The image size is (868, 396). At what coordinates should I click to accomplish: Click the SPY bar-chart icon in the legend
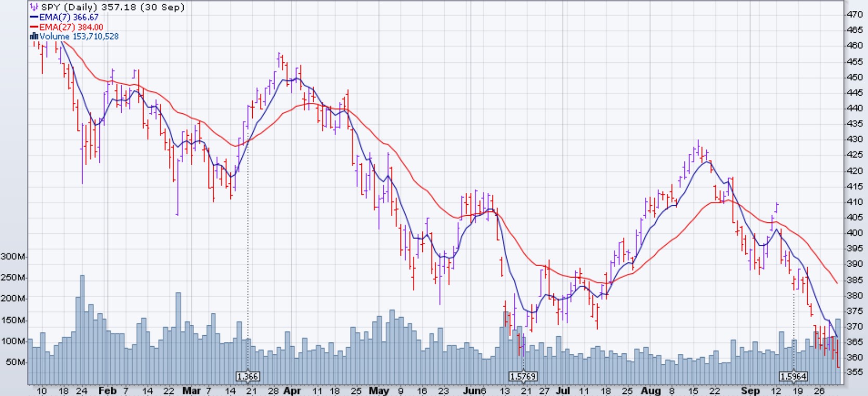point(34,7)
